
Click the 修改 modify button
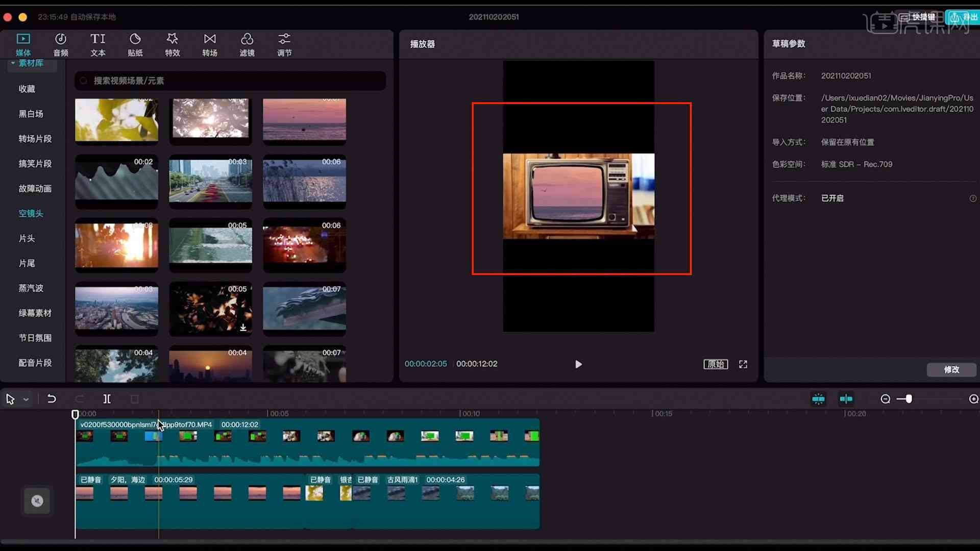click(951, 369)
